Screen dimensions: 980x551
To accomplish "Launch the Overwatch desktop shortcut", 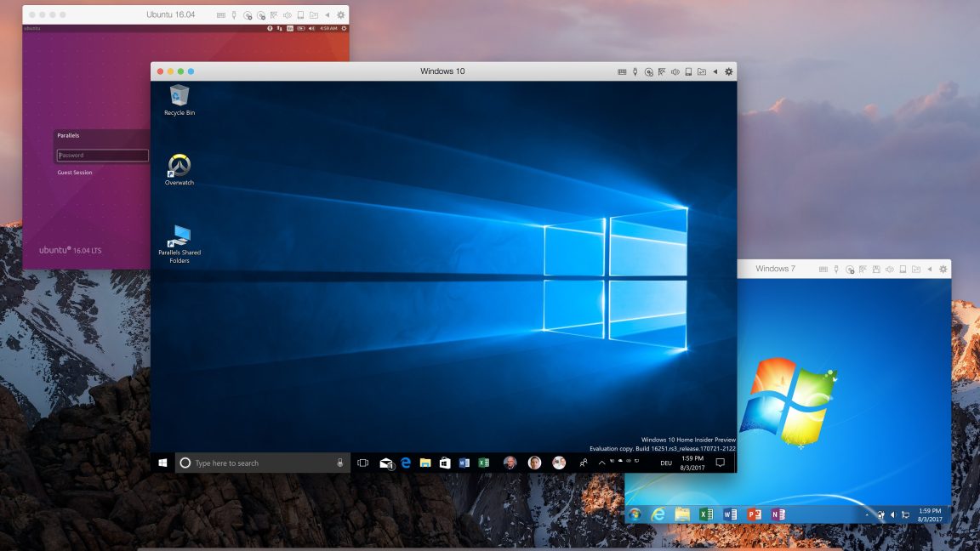I will tap(179, 169).
